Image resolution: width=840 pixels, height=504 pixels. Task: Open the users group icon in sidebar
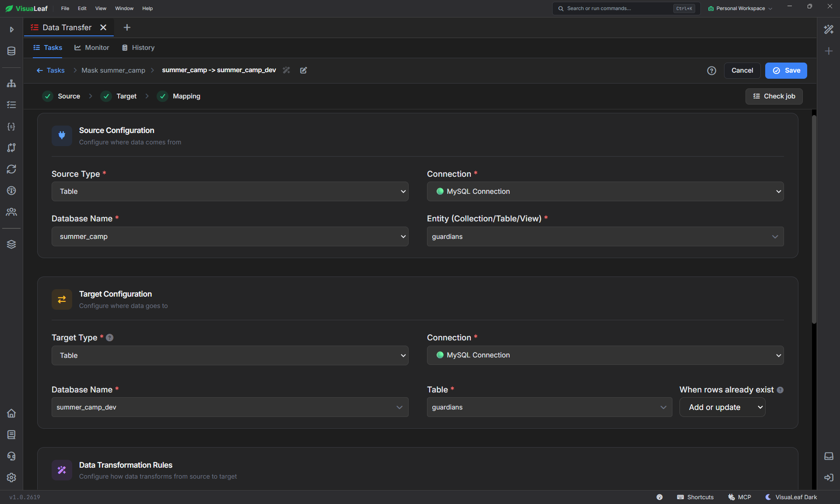11,212
